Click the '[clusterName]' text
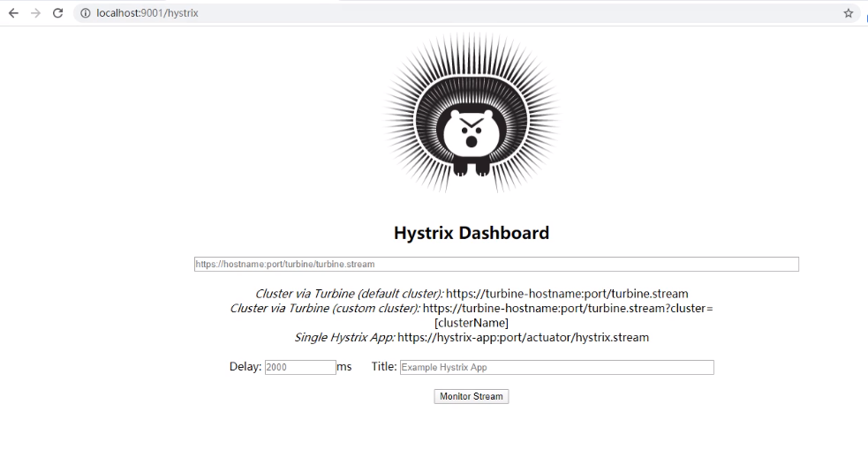The image size is (868, 449). pyautogui.click(x=472, y=323)
